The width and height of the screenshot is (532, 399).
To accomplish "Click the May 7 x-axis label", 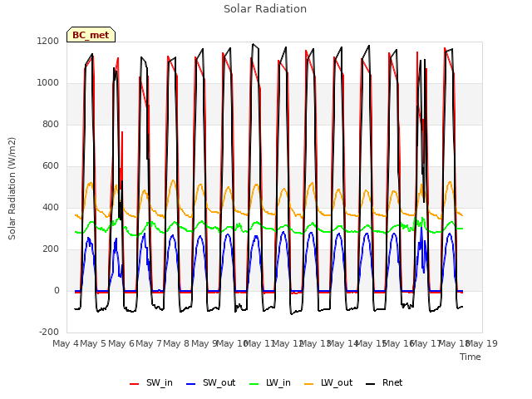I will tap(149, 343).
